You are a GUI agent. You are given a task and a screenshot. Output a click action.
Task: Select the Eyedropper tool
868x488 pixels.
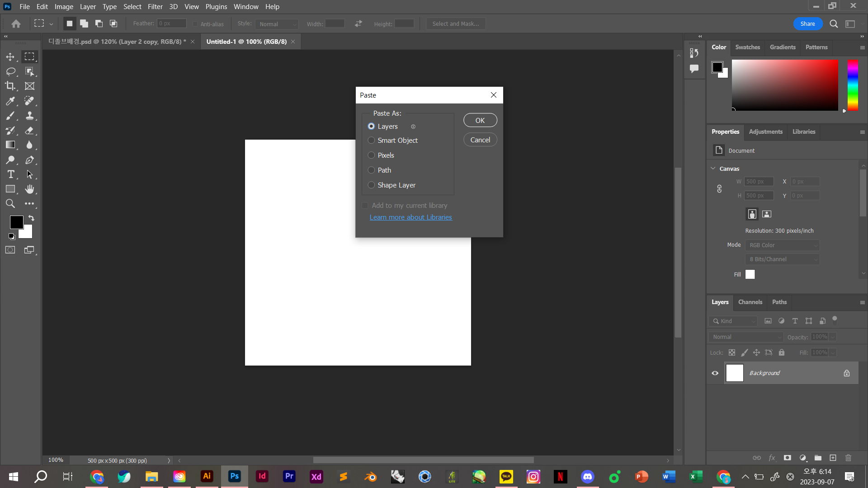click(x=10, y=101)
